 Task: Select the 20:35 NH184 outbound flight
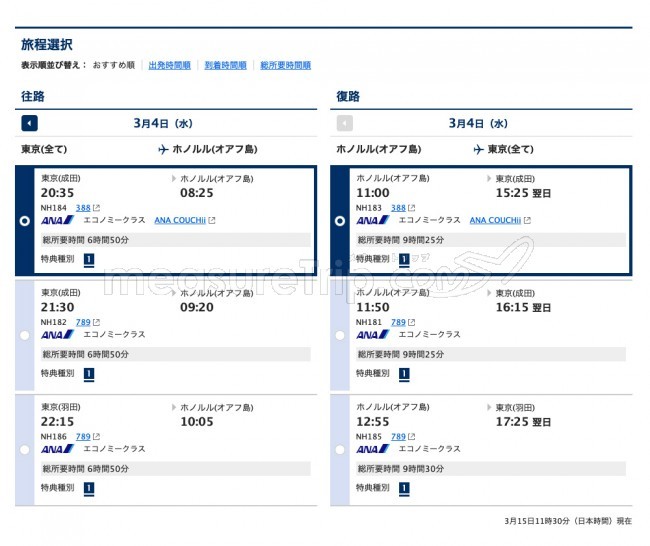(x=25, y=221)
